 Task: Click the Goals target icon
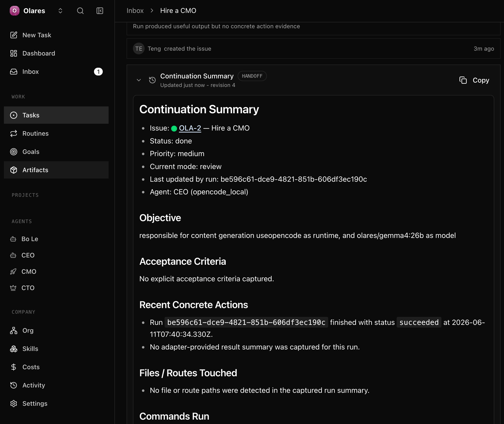pyautogui.click(x=14, y=152)
